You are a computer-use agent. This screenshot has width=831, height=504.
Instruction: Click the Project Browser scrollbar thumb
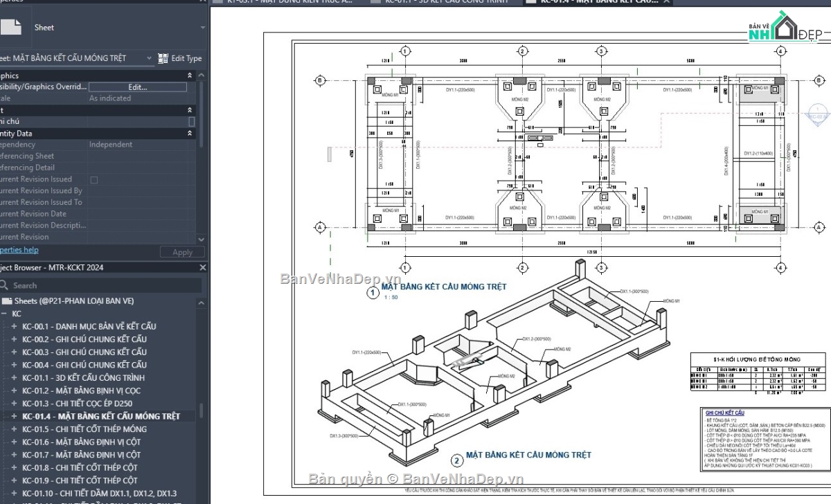202,411
